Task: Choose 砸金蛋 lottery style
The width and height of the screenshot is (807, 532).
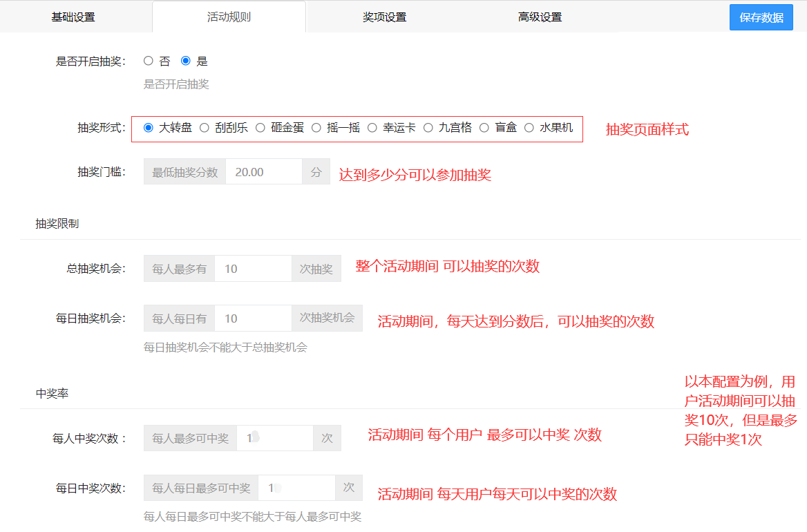Action: click(260, 128)
